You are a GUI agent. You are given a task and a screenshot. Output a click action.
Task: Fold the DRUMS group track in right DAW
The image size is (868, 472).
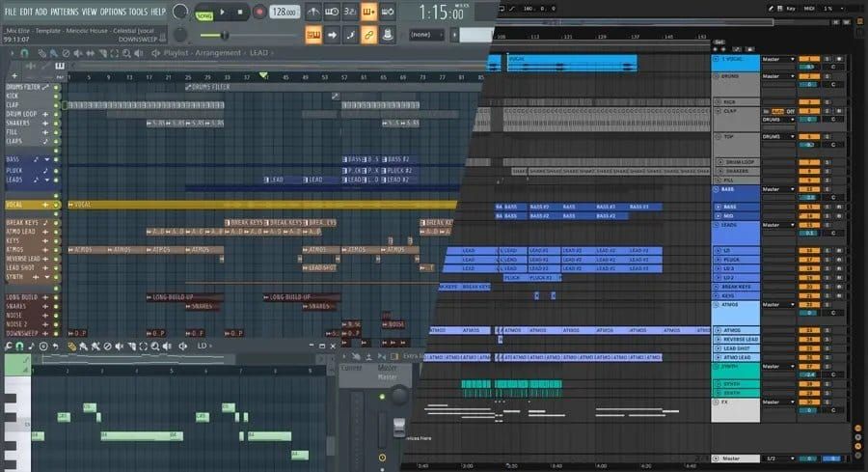(716, 76)
